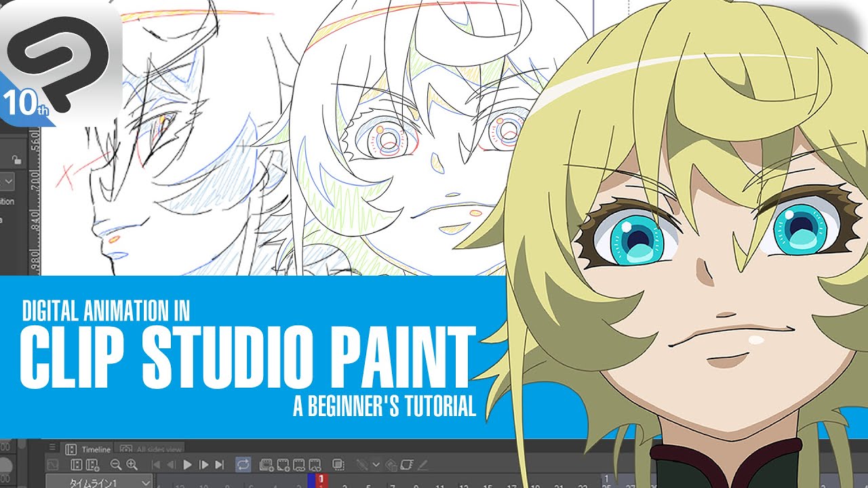Image resolution: width=868 pixels, height=488 pixels.
Task: Click the new timeline icon
Action: coord(76,464)
